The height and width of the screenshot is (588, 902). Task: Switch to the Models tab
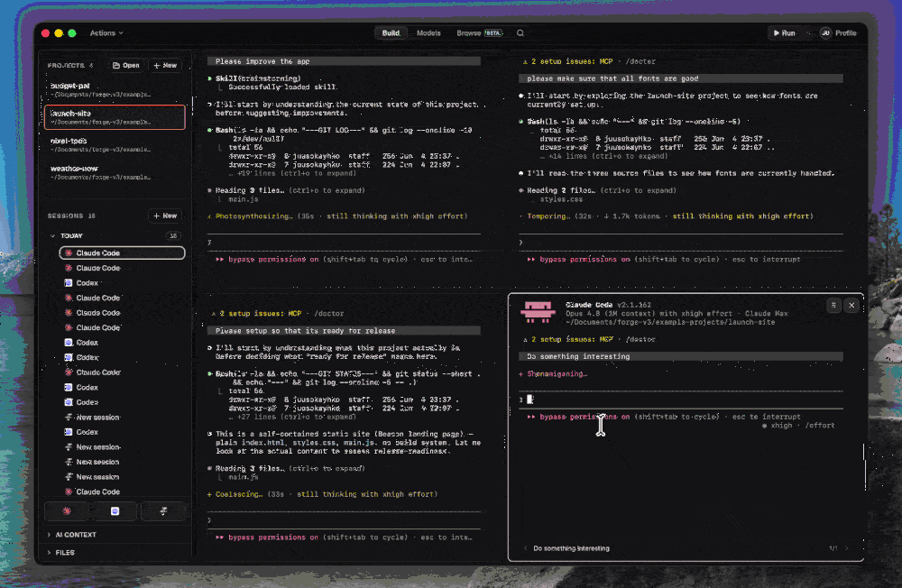(428, 32)
